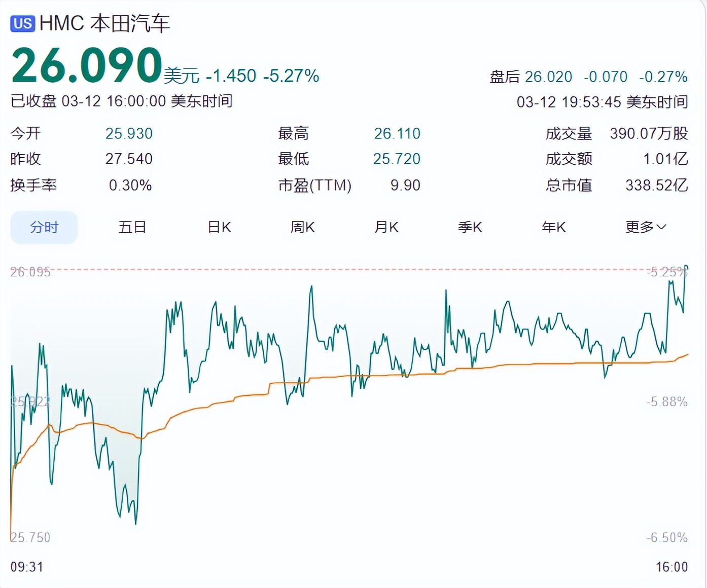Click the 成交量 volume value
707x588 pixels.
(x=649, y=134)
